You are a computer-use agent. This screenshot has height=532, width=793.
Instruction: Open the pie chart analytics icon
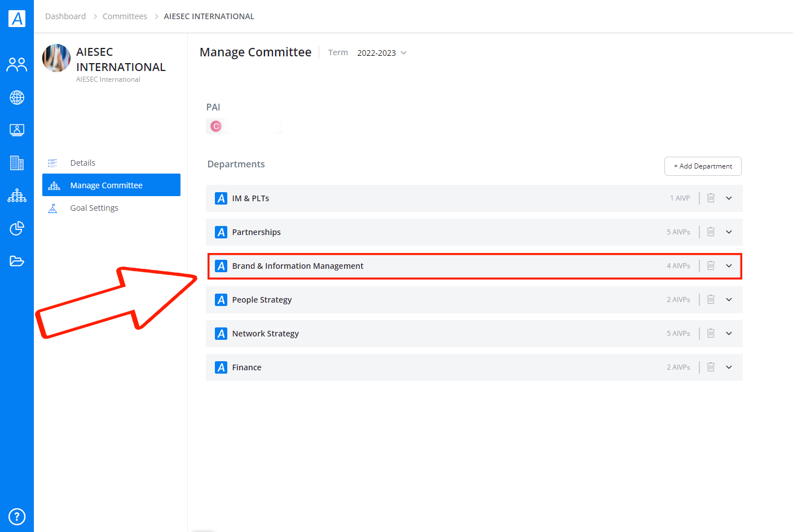(x=17, y=228)
